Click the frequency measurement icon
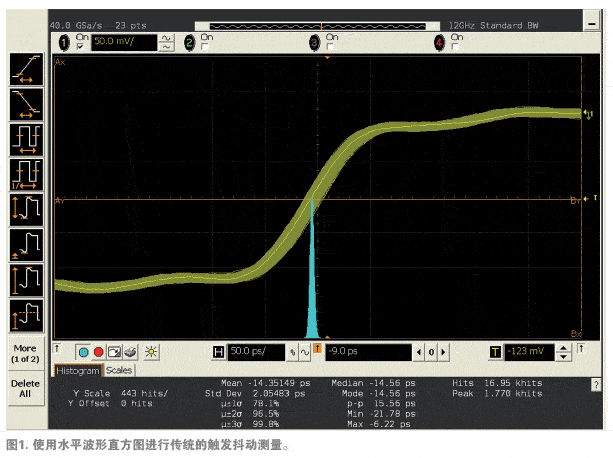Image resolution: width=613 pixels, height=458 pixels. pos(25,171)
